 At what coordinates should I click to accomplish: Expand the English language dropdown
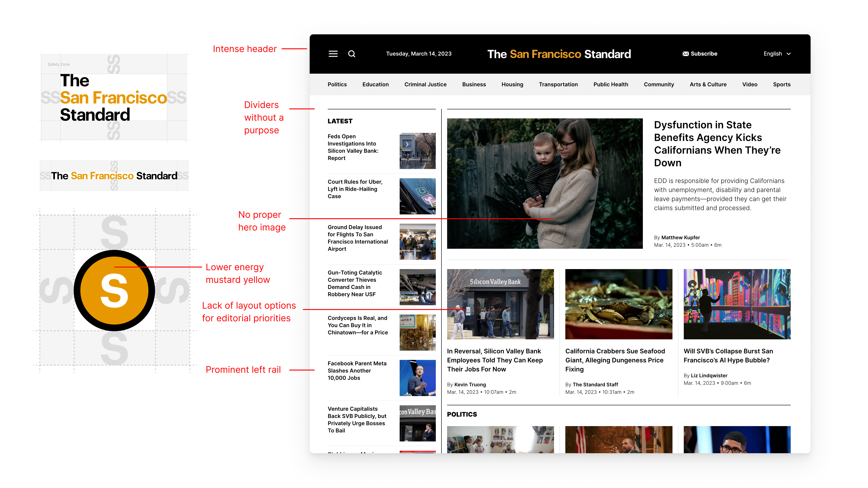pyautogui.click(x=777, y=54)
